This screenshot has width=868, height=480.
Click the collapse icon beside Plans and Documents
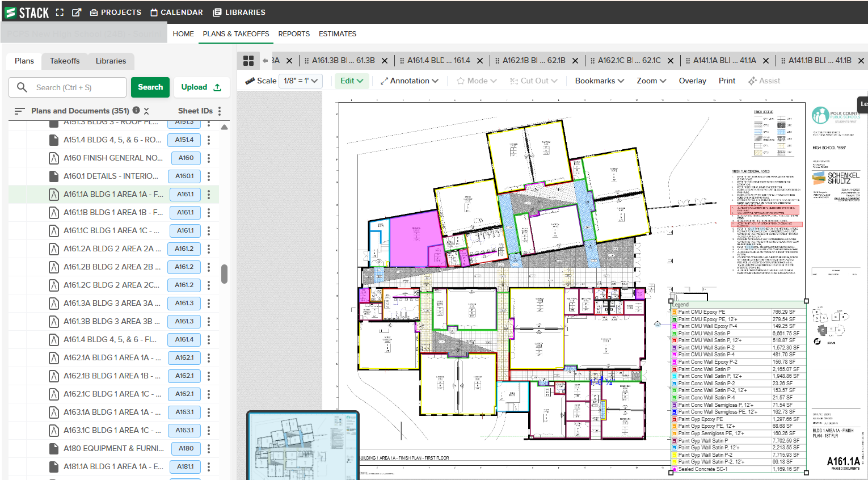tap(146, 111)
